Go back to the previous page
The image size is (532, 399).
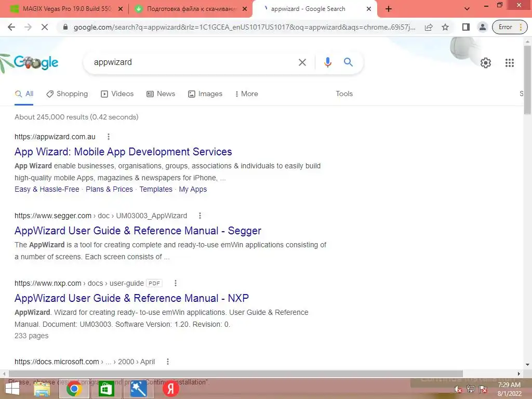11,27
